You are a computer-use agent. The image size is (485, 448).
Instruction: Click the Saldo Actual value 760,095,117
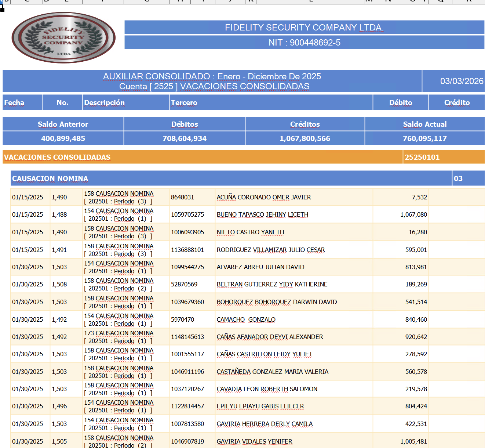pos(425,138)
